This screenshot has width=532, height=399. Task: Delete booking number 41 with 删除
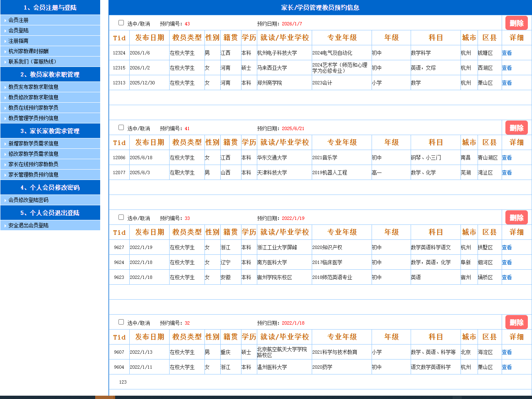(x=516, y=128)
